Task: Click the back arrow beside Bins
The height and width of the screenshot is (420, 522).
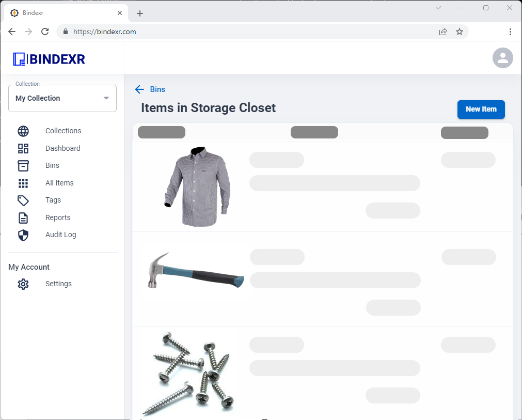Action: 139,89
